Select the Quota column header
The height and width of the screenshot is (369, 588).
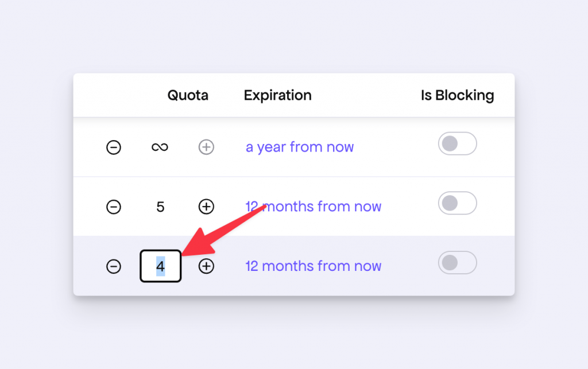click(x=187, y=95)
